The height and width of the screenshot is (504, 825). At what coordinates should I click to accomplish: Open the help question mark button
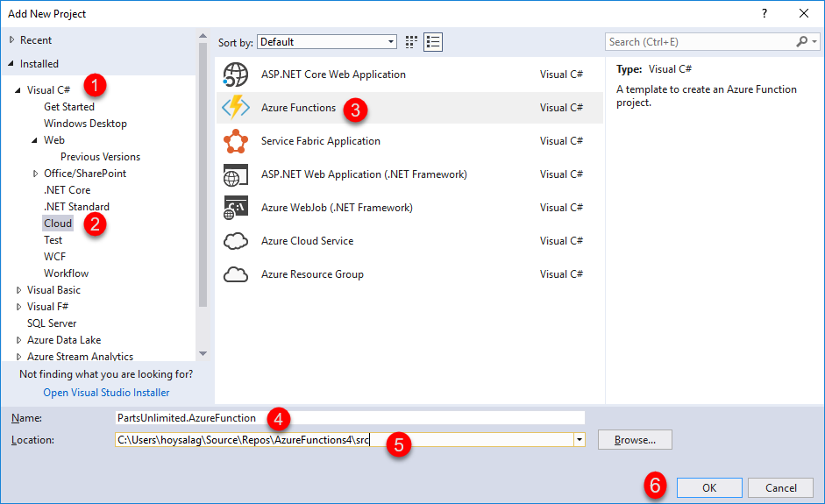765,14
